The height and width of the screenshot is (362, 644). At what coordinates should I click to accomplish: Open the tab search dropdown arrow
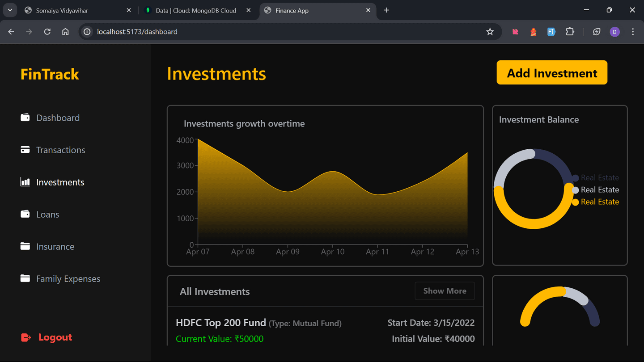(10, 10)
